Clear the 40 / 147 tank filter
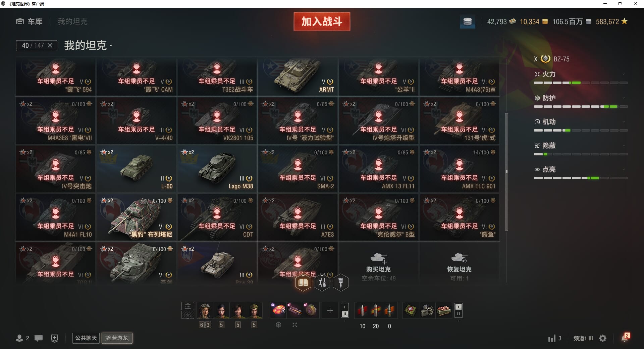The height and width of the screenshot is (349, 644). pyautogui.click(x=50, y=45)
